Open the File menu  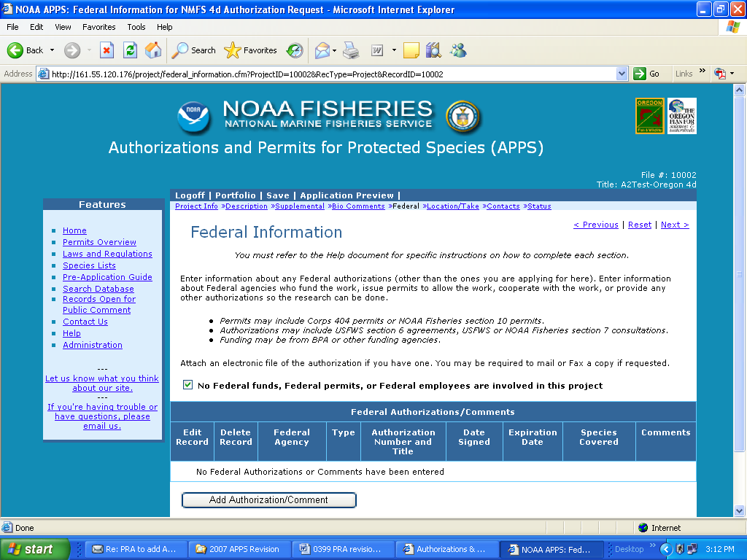click(12, 27)
